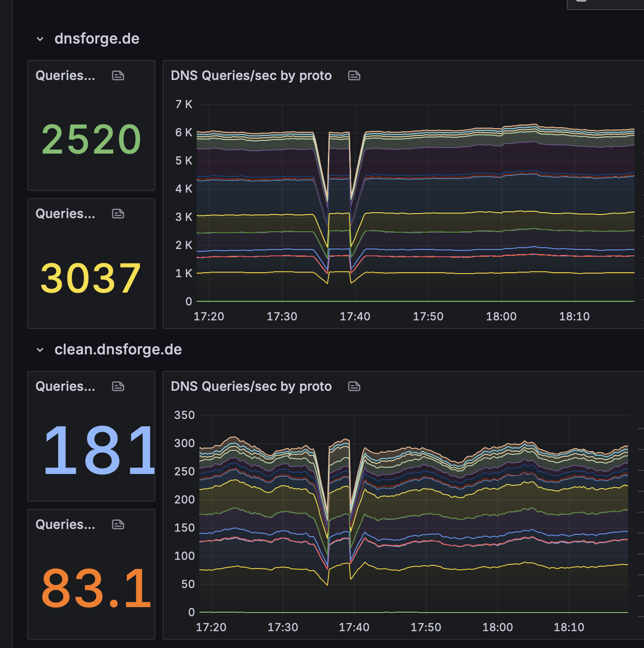Select the orange 83.1 stat value
The height and width of the screenshot is (648, 644).
point(96,588)
